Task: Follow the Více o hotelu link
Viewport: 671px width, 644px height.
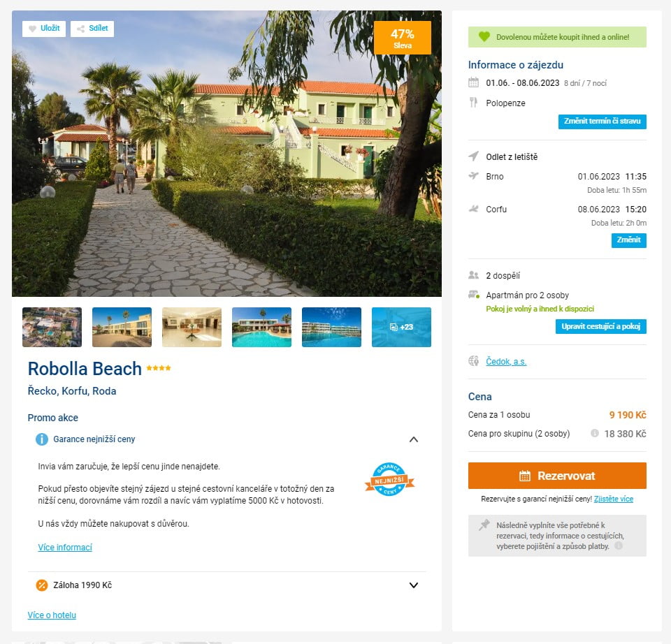Action: click(52, 615)
